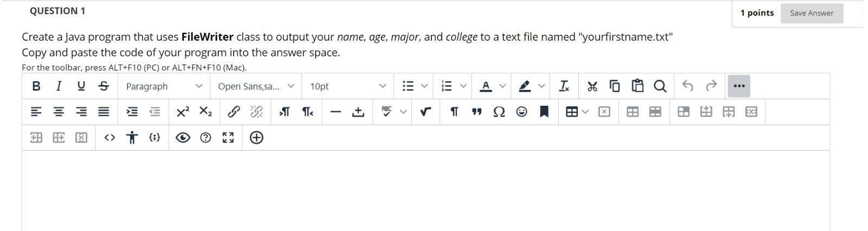Insert non-breaking space or page break
This screenshot has height=231, width=868.
point(358,112)
